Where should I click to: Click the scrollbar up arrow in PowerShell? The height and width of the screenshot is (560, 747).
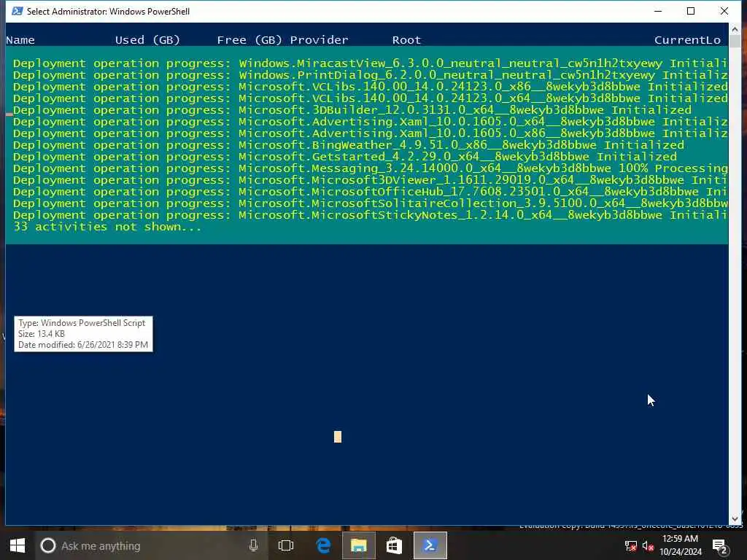[735, 28]
